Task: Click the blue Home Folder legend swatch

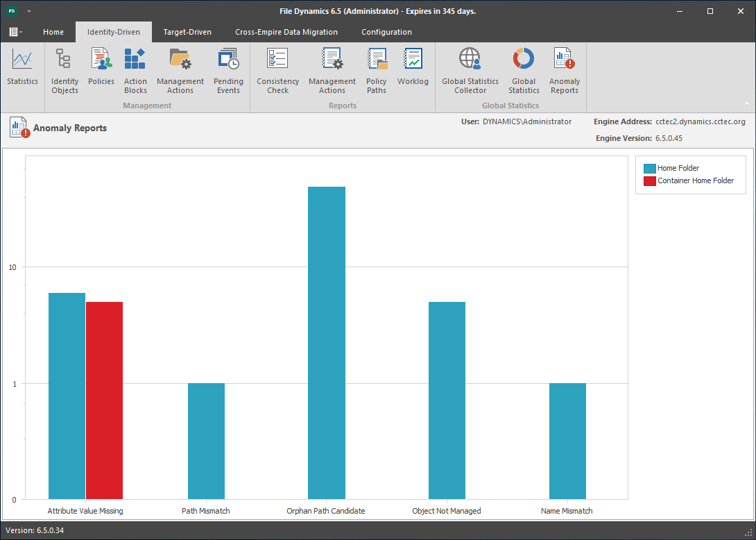Action: [650, 168]
